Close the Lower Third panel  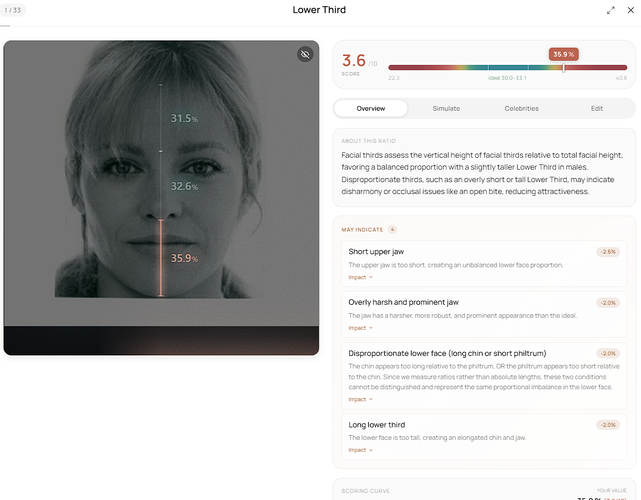point(631,10)
